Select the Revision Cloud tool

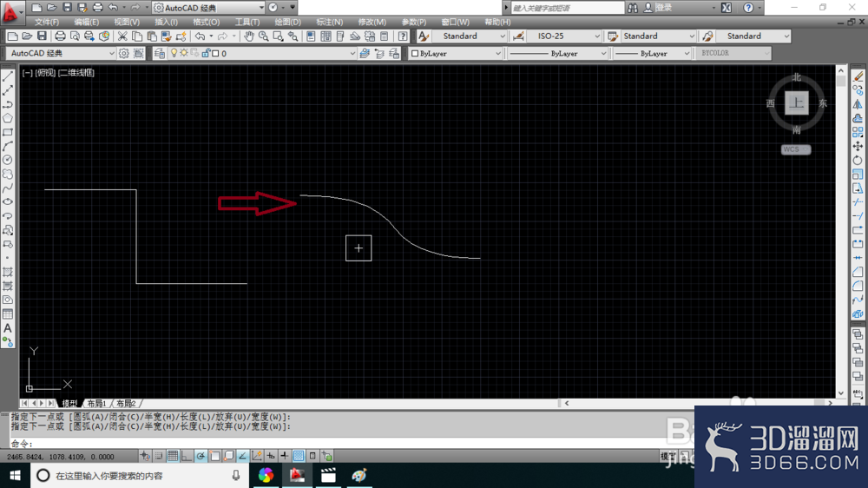click(x=8, y=174)
